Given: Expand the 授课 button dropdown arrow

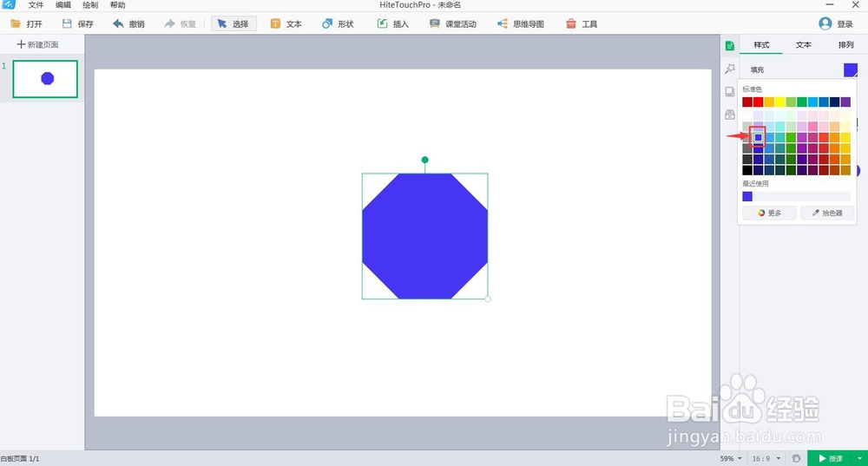Looking at the screenshot, I should click(x=859, y=458).
